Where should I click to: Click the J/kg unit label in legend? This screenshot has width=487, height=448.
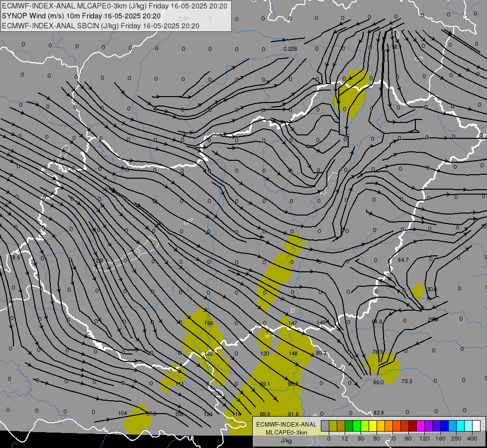coord(286,441)
